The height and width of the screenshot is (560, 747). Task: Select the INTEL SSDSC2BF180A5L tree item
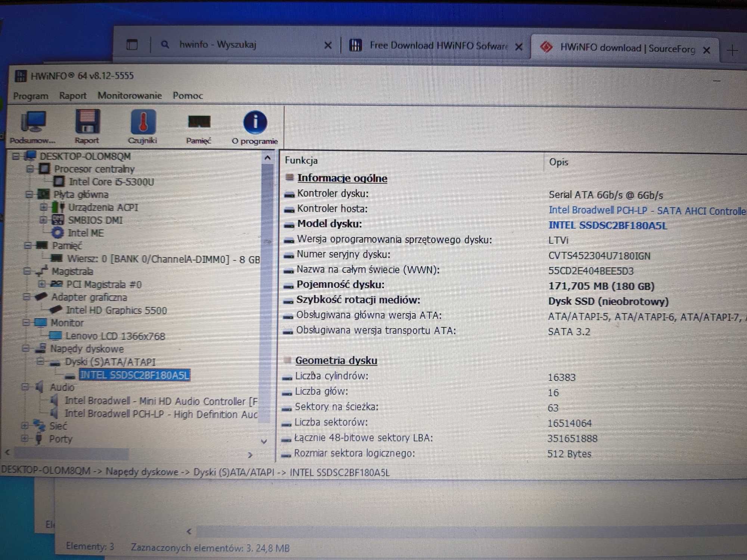click(135, 375)
